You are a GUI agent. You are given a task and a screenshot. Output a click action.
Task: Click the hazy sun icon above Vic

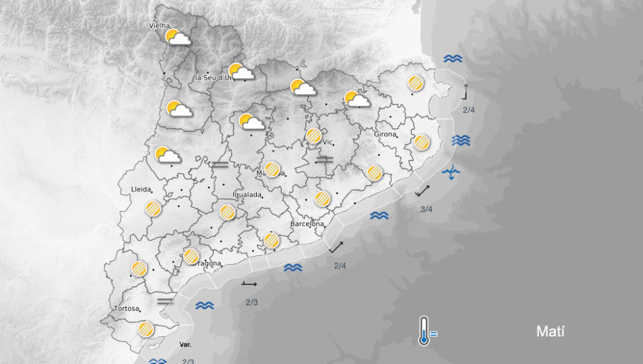(x=313, y=136)
